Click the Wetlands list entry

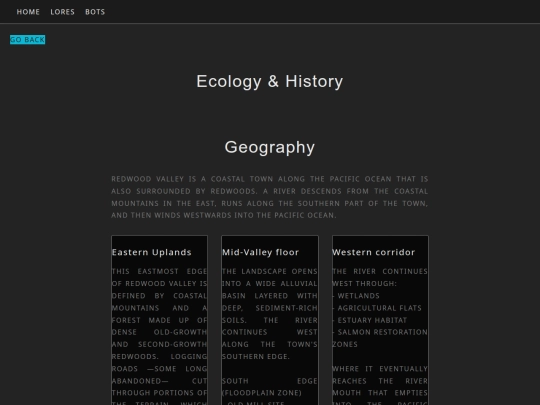coord(356,296)
